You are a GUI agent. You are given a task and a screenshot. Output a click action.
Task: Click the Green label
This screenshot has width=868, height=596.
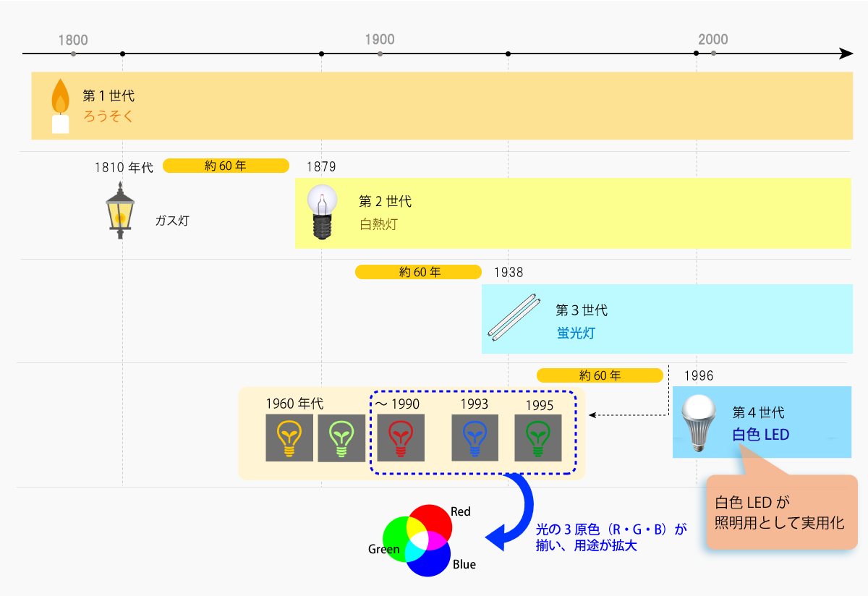pos(384,549)
